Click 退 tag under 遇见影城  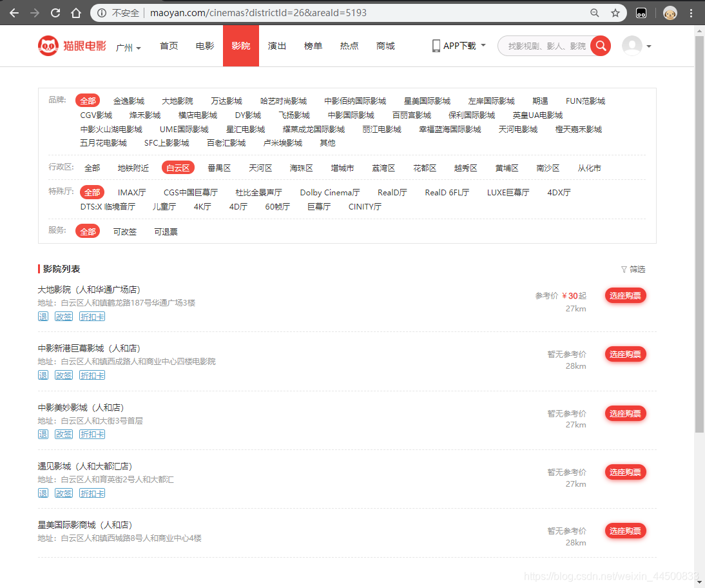pos(43,493)
